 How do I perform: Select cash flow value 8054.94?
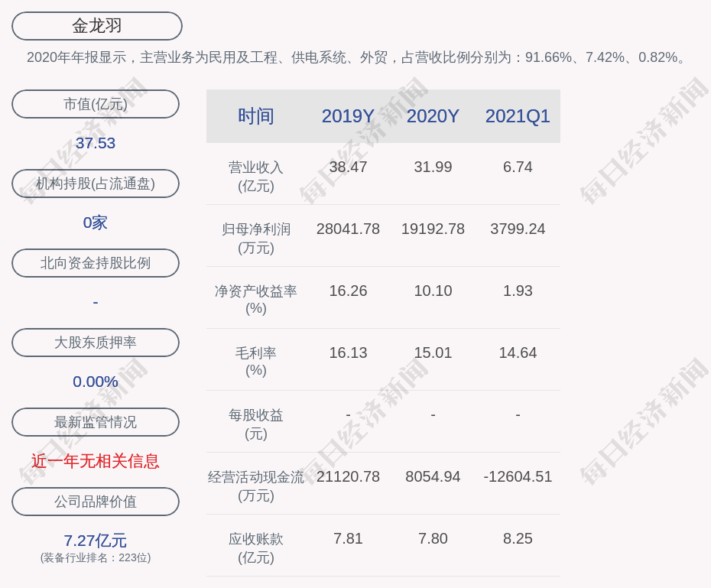click(x=433, y=476)
